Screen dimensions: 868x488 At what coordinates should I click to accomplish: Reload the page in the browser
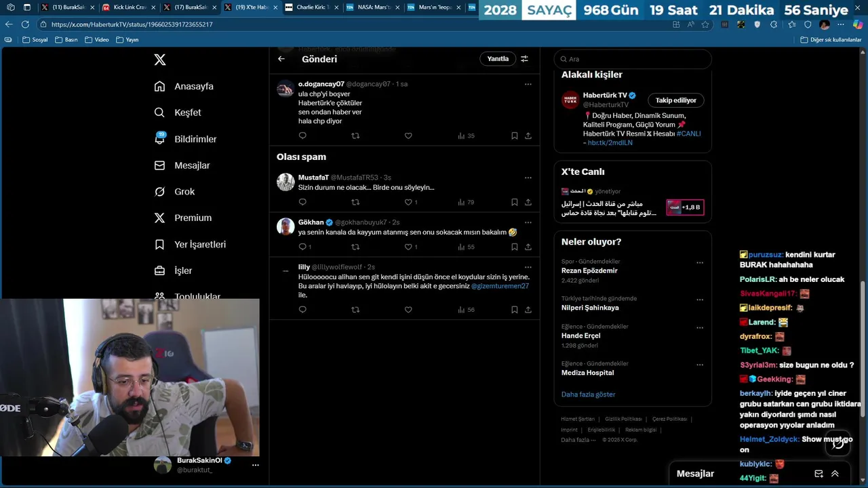point(25,24)
